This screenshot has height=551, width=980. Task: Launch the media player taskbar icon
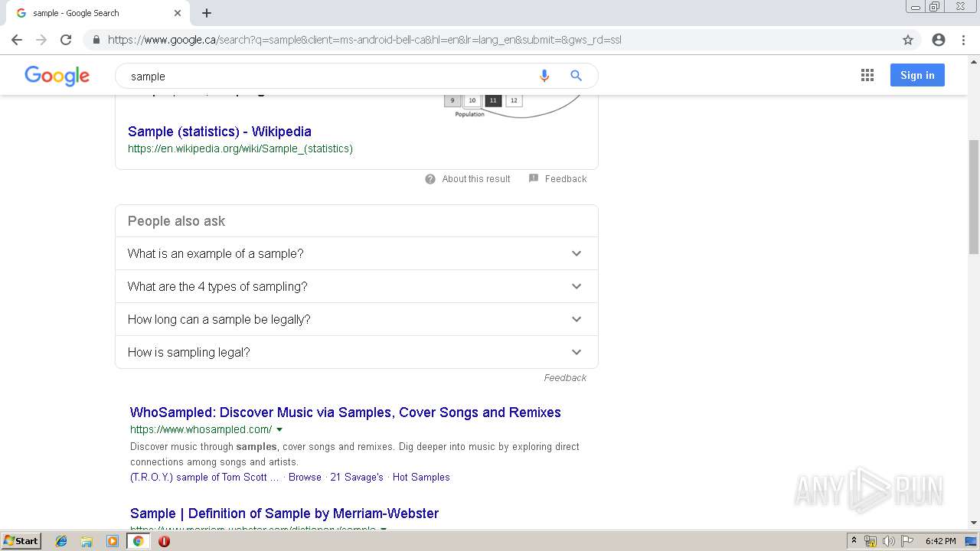point(113,541)
